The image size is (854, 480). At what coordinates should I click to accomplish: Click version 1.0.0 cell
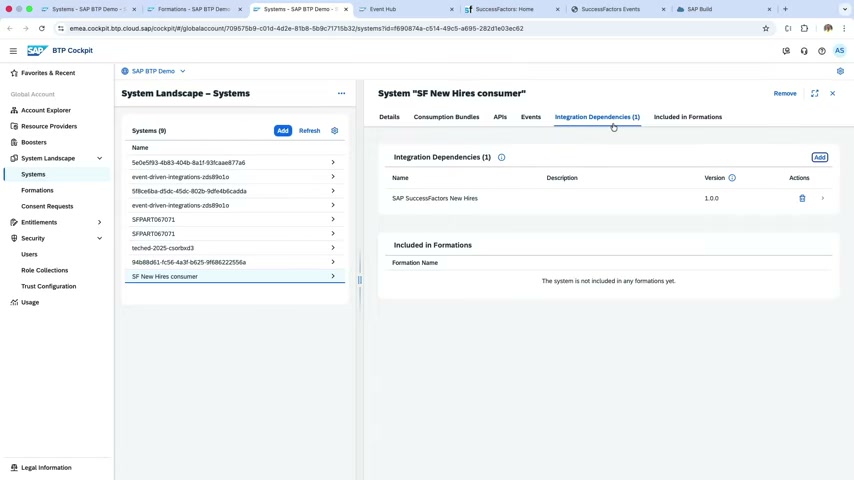point(711,198)
